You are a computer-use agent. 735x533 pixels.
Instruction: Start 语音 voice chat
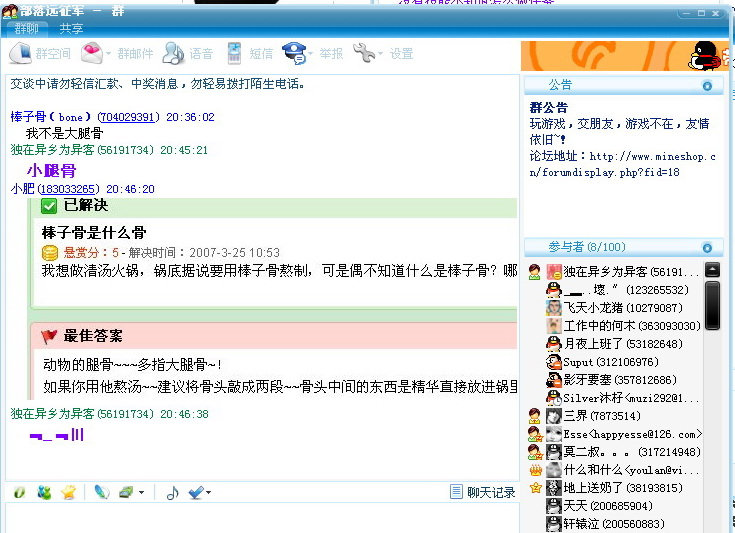tap(173, 53)
